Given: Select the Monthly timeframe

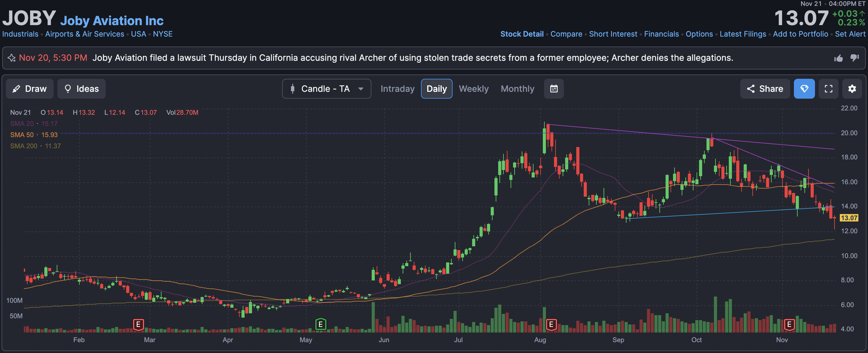Looking at the screenshot, I should click(x=517, y=89).
